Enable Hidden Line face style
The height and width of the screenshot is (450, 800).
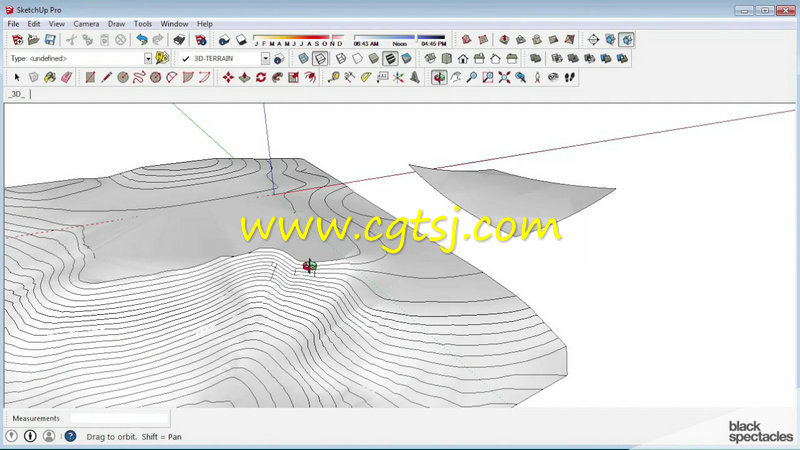357,58
